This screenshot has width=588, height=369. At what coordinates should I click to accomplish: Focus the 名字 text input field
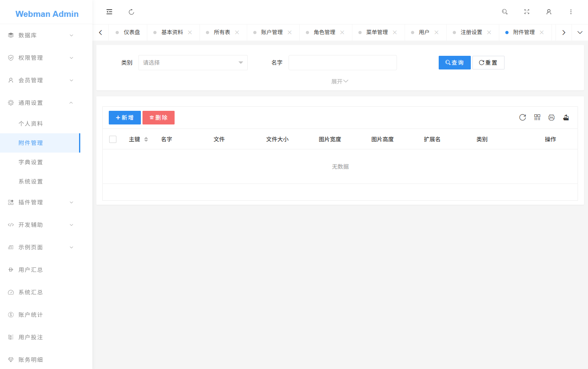coord(342,63)
